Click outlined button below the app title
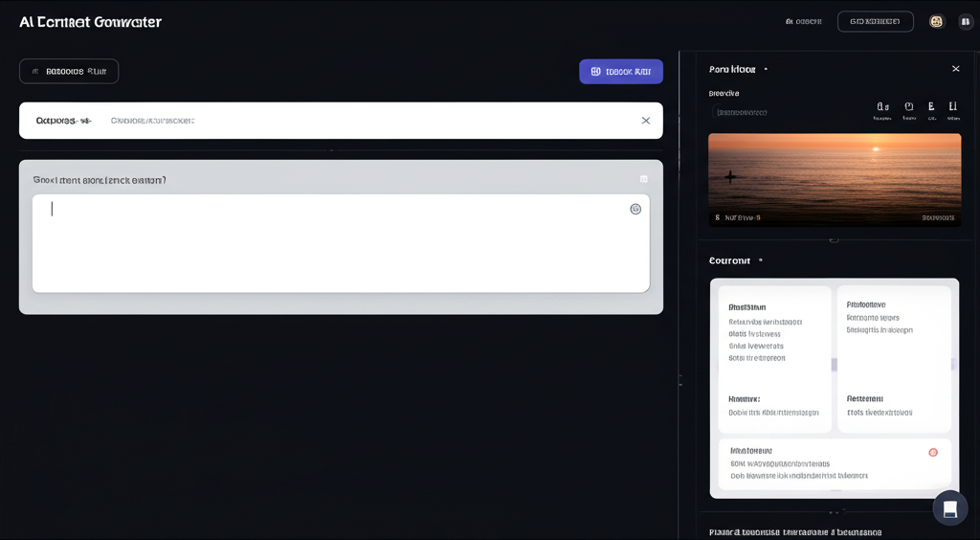This screenshot has width=980, height=540. click(x=69, y=71)
